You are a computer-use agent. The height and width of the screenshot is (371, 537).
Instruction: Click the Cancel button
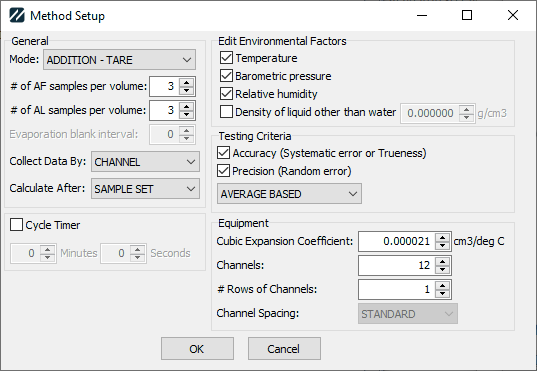pos(284,349)
